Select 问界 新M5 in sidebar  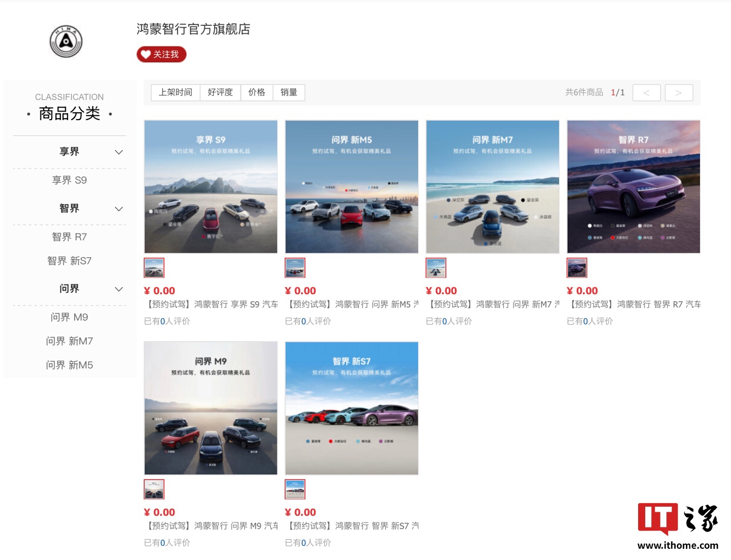pos(70,365)
